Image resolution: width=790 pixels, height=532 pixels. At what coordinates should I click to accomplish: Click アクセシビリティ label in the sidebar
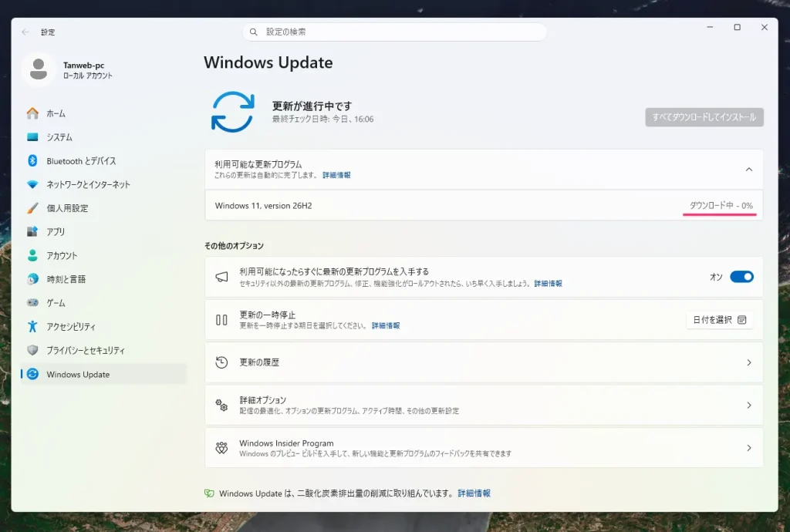pos(71,326)
